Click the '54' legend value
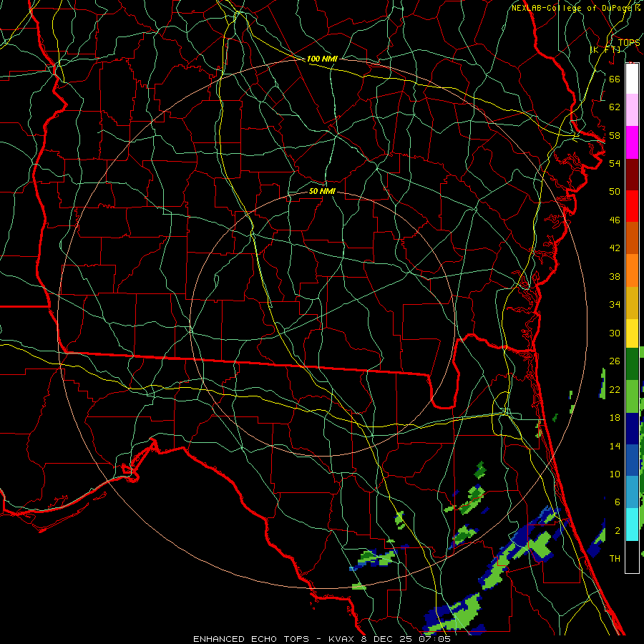Viewport: 644px width, 644px height. click(615, 163)
